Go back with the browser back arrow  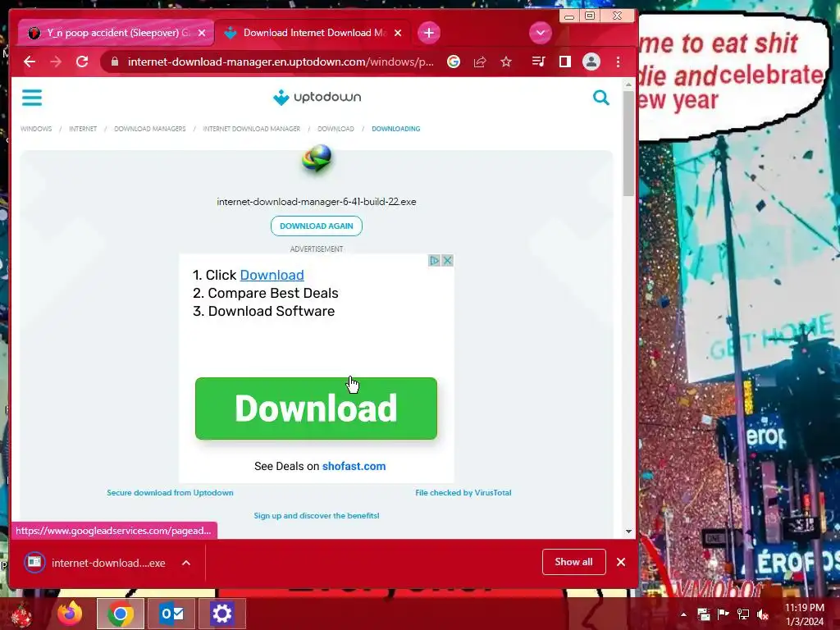coord(30,62)
